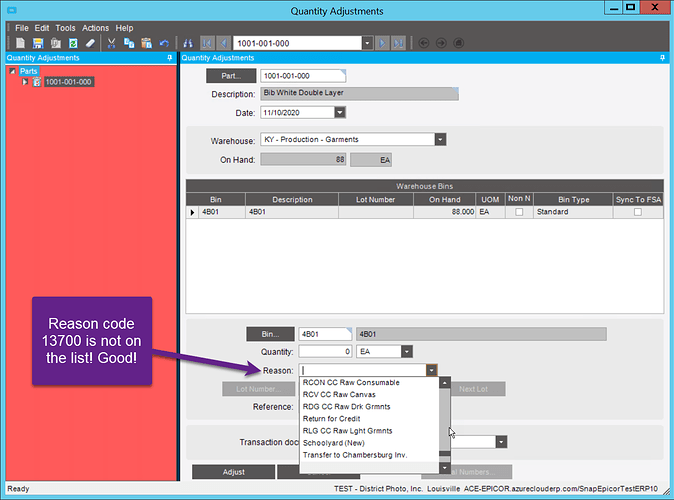The height and width of the screenshot is (500, 674).
Task: Open the toolbar part number dropdown
Action: 367,43
